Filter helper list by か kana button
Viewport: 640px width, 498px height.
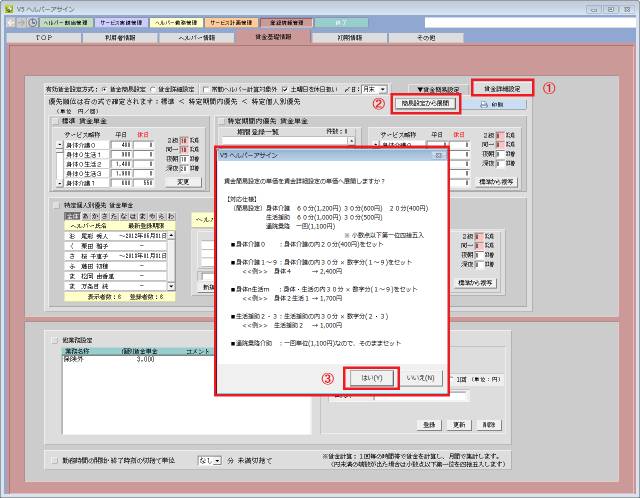point(93,215)
